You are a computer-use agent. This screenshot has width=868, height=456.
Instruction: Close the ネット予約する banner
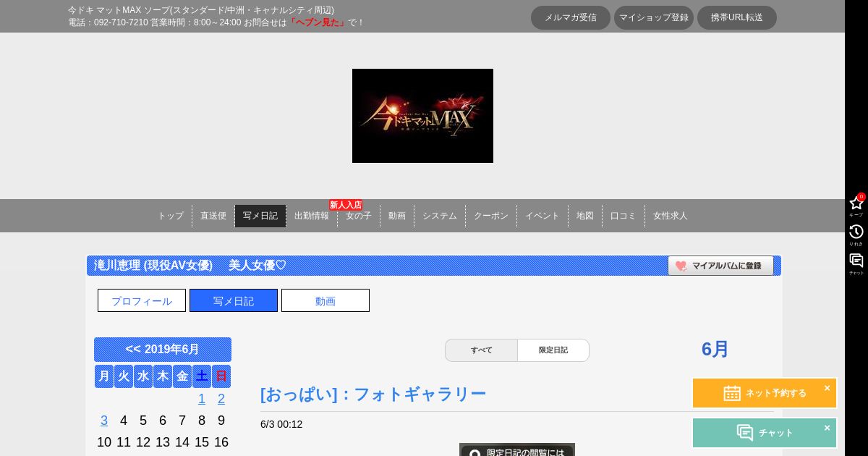(x=827, y=388)
